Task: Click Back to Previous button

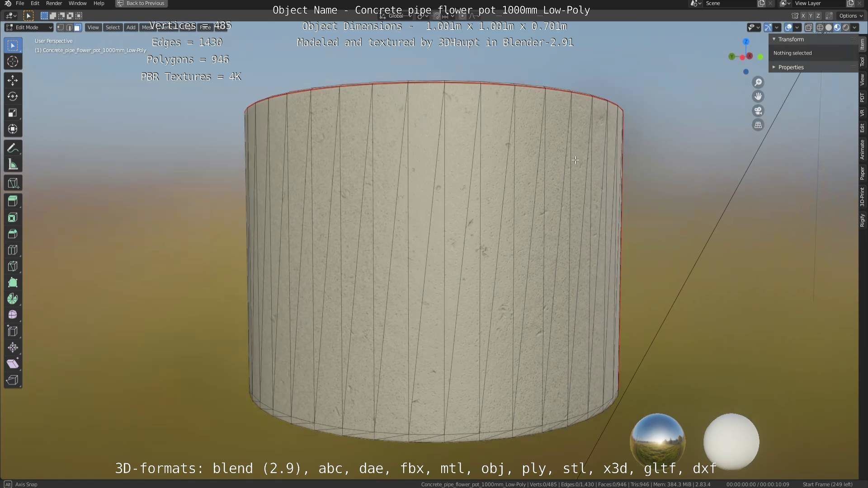Action: [x=142, y=3]
